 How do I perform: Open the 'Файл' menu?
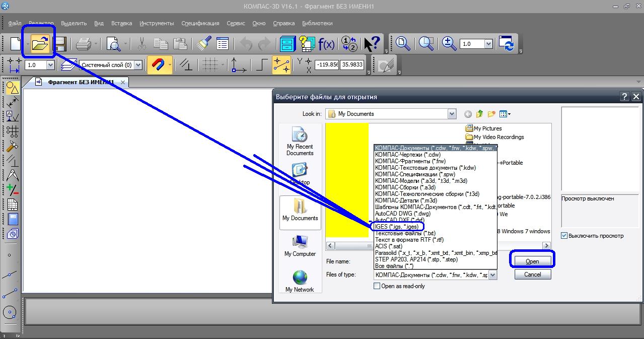pos(15,23)
